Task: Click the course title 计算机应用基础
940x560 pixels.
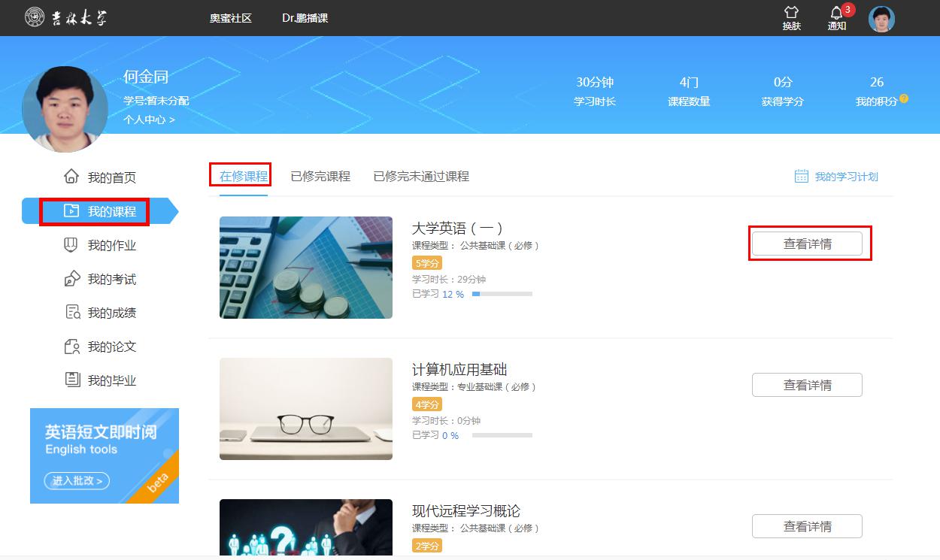Action: click(459, 369)
